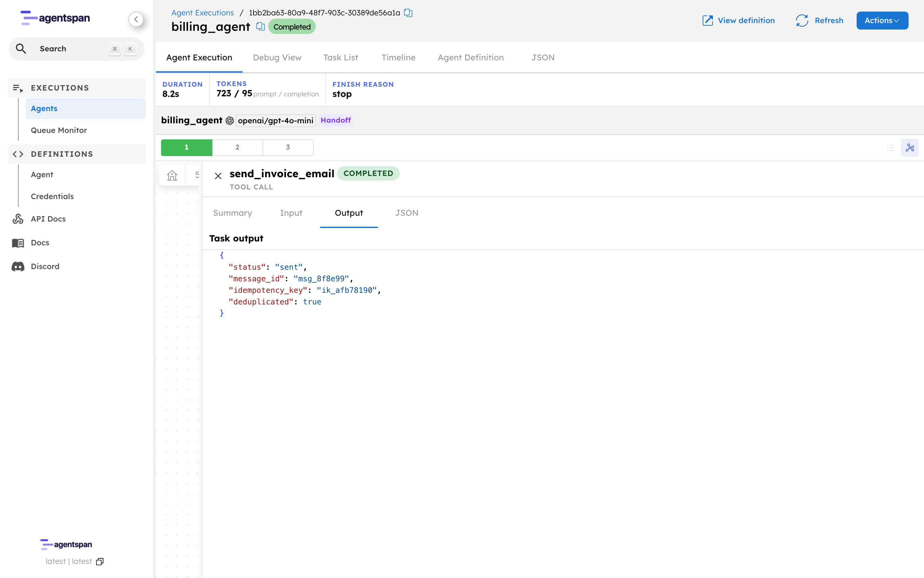Screen dimensions: 924x578
Task: Click the Docs book icon
Action: (x=18, y=243)
